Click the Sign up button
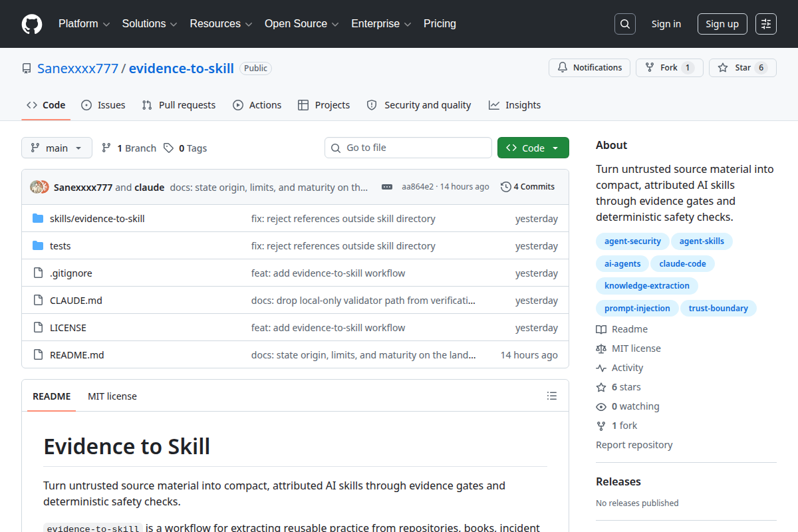This screenshot has height=532, width=798. click(x=722, y=24)
